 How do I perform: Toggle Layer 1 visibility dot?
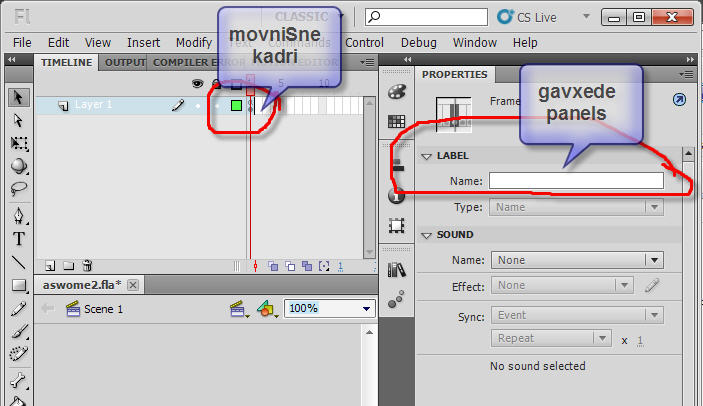[198, 106]
